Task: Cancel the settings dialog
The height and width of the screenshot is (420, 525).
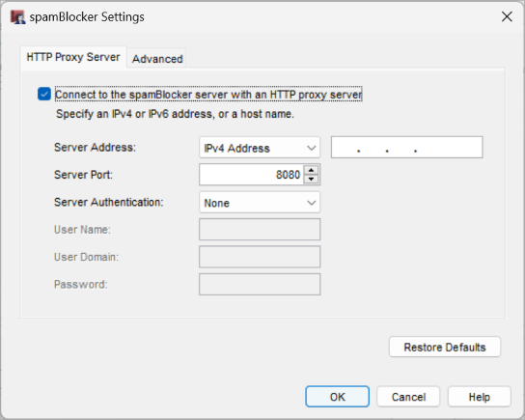Action: pos(408,397)
